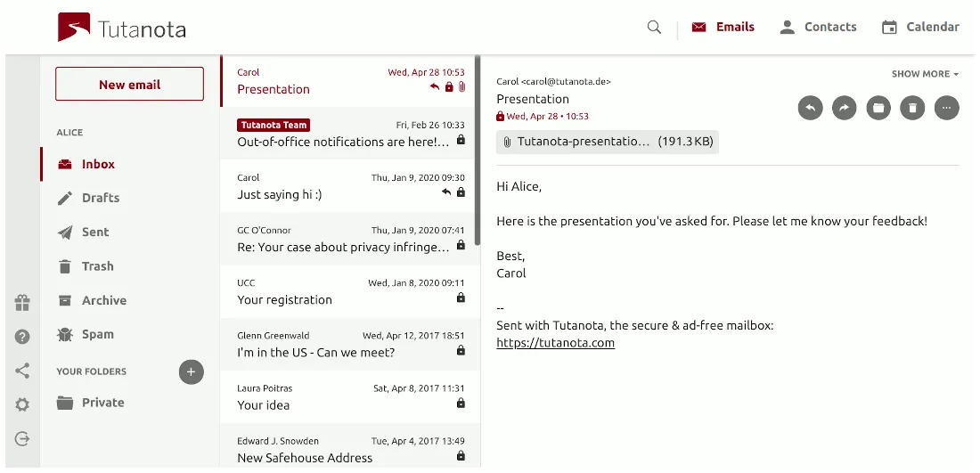Add a new folder with plus button
The height and width of the screenshot is (473, 980).
pos(192,371)
